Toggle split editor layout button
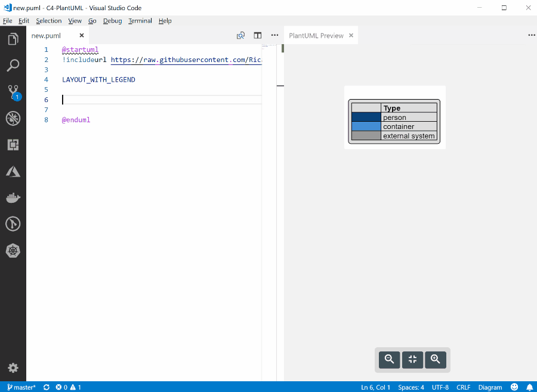The image size is (537, 392). [258, 35]
